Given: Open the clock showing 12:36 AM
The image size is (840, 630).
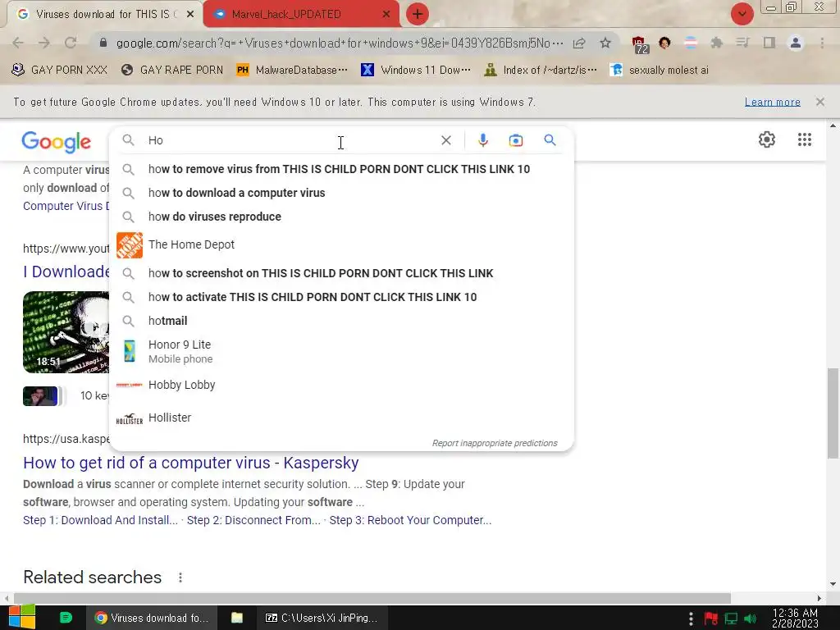Looking at the screenshot, I should pos(795,618).
